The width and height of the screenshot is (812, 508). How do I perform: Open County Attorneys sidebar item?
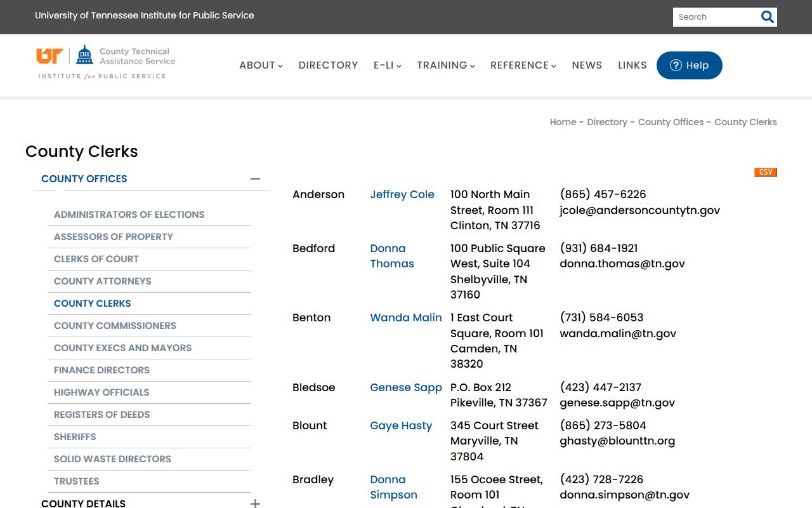tap(103, 281)
